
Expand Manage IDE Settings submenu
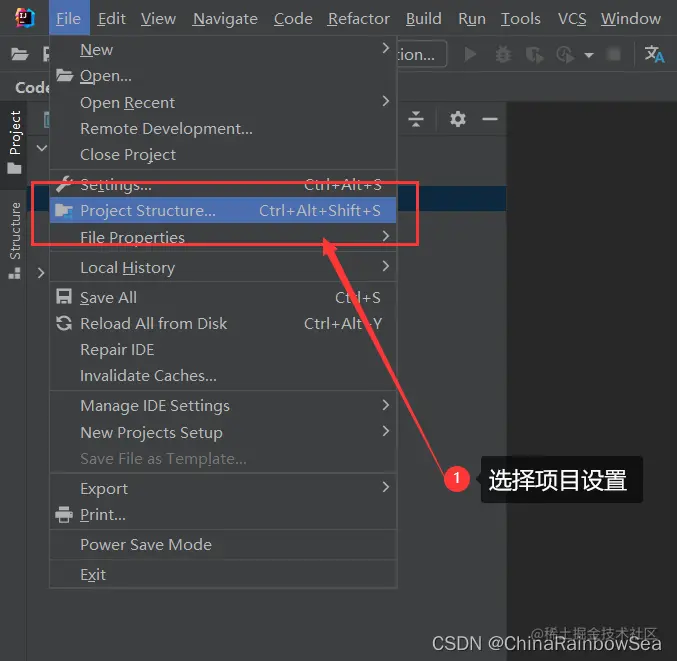pos(223,406)
